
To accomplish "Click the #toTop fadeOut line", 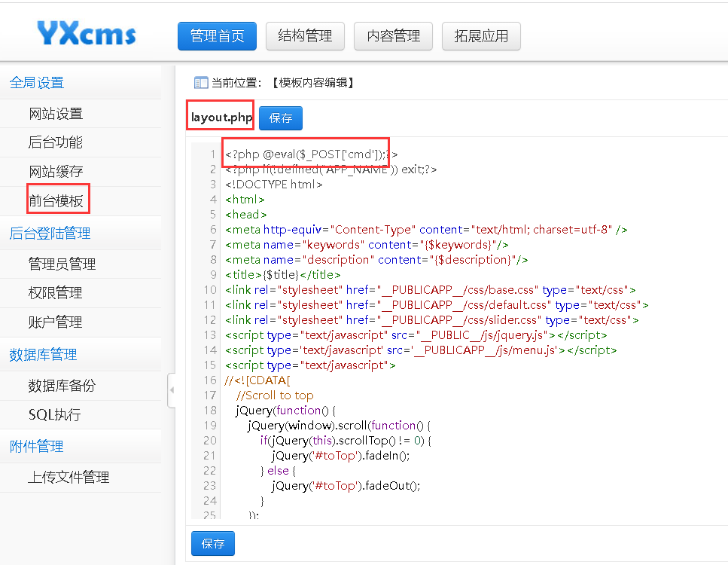I will tap(346, 486).
